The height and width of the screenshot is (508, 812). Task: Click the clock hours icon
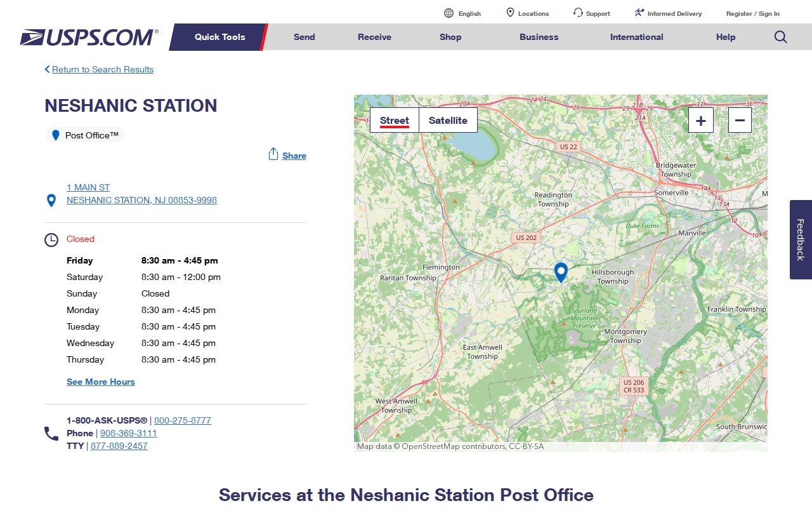click(x=51, y=240)
